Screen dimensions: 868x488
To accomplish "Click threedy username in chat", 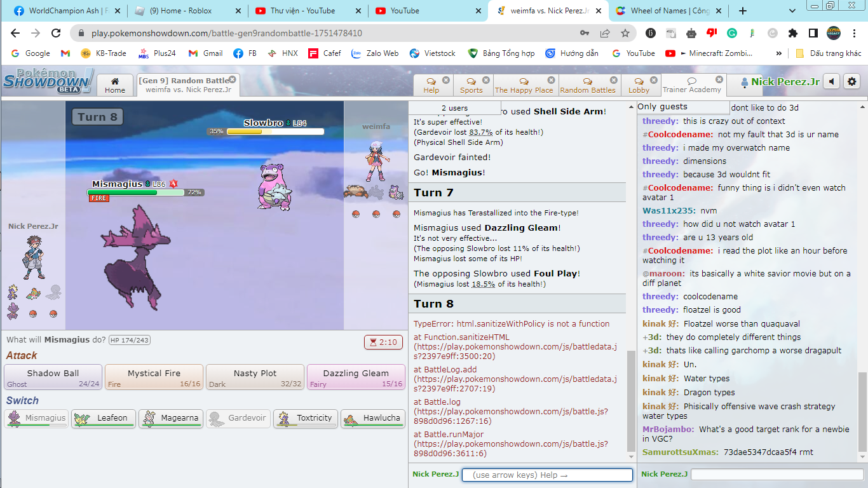I will pos(660,121).
